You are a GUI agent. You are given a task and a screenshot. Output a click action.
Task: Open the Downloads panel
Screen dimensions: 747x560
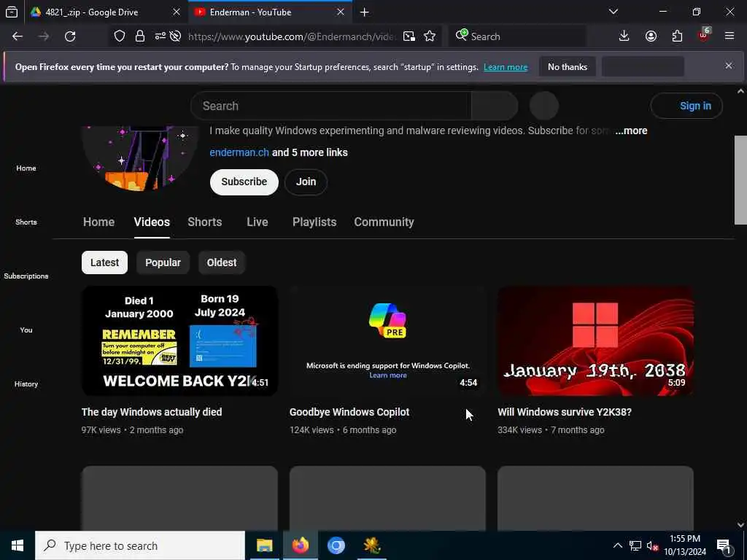(624, 36)
